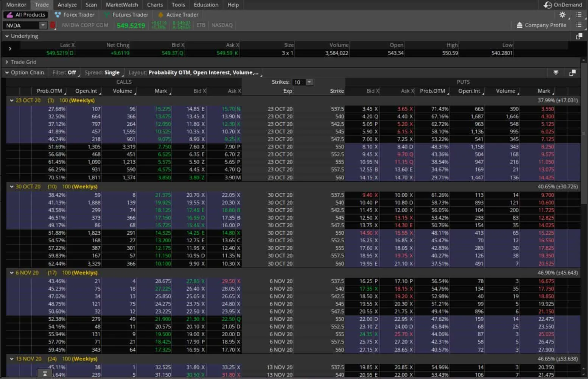
Task: Open the Help tab
Action: [x=233, y=5]
